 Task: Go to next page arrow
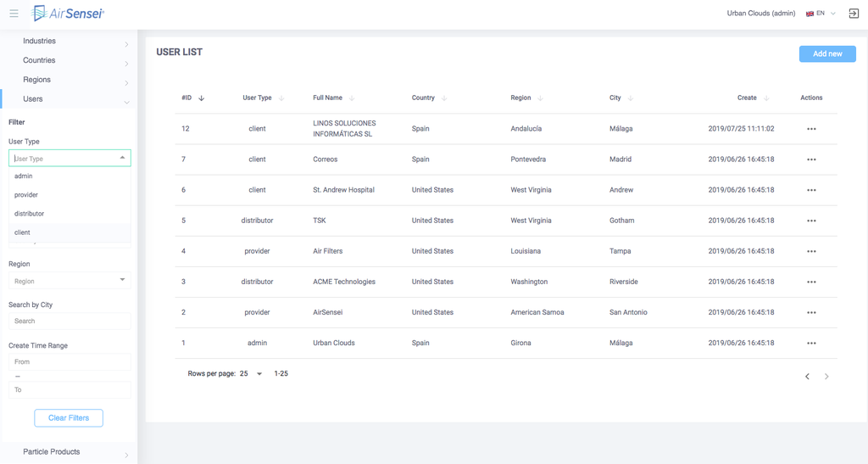[x=826, y=376]
